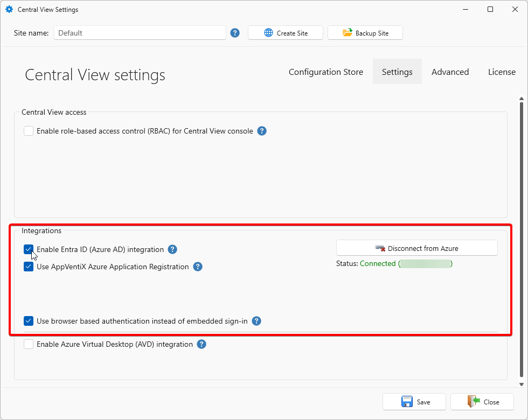Open help for Entra ID integration
This screenshot has height=420, width=528.
pos(172,249)
